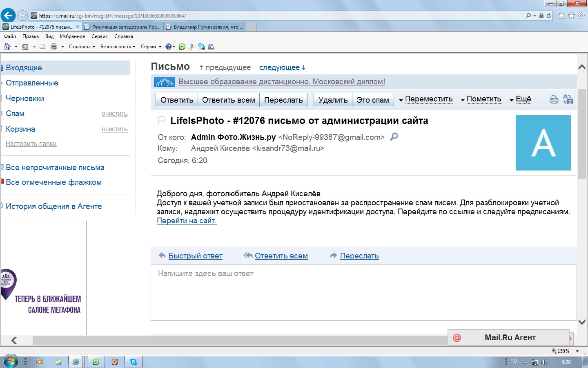The height and width of the screenshot is (368, 588).
Task: Click the print icon in the message toolbar
Action: (554, 99)
